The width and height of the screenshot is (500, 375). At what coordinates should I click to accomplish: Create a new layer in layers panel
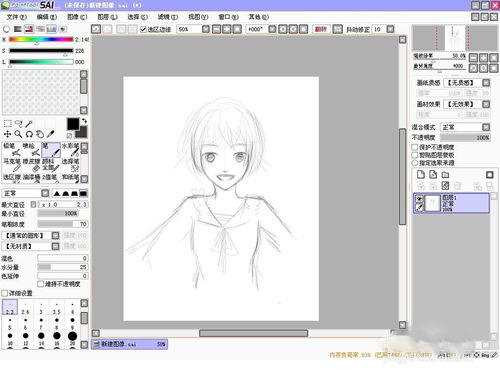[x=421, y=174]
